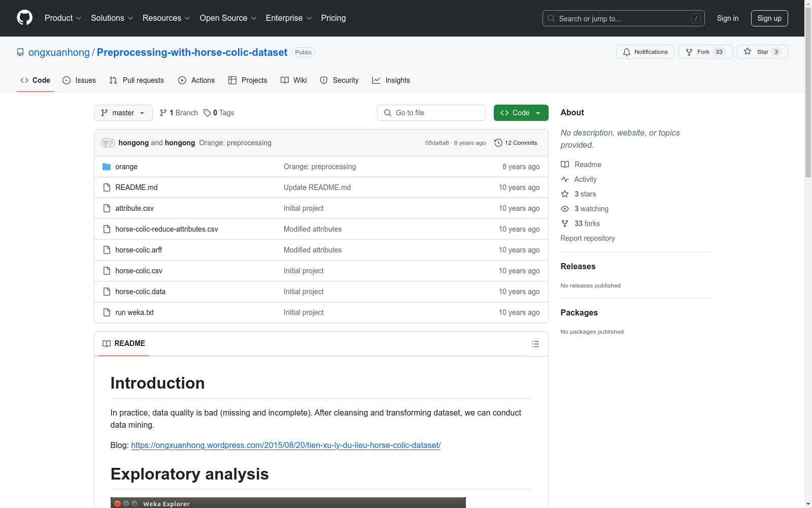The width and height of the screenshot is (812, 508).
Task: Open the Packages heading link
Action: (579, 312)
